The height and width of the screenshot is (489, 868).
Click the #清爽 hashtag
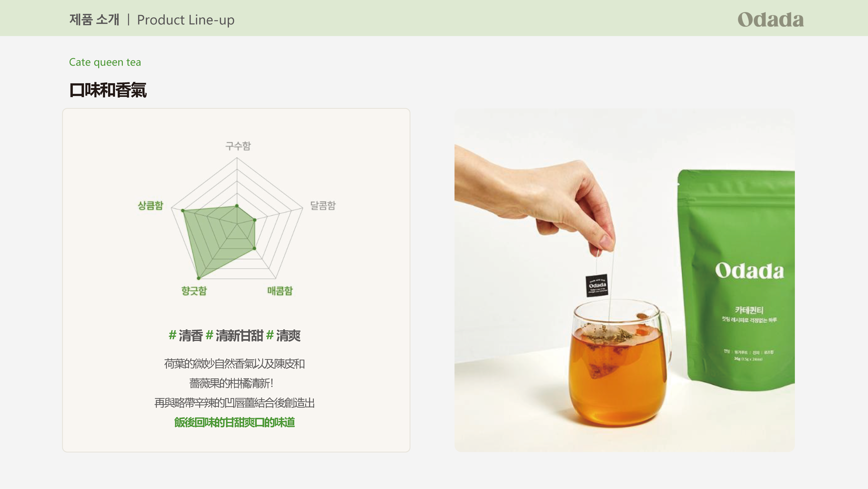point(283,336)
